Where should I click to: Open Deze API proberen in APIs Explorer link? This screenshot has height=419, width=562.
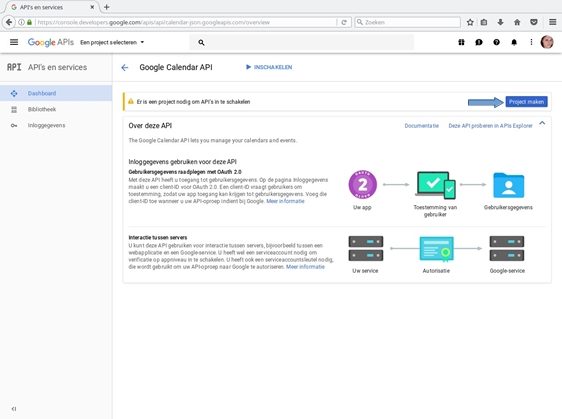490,126
